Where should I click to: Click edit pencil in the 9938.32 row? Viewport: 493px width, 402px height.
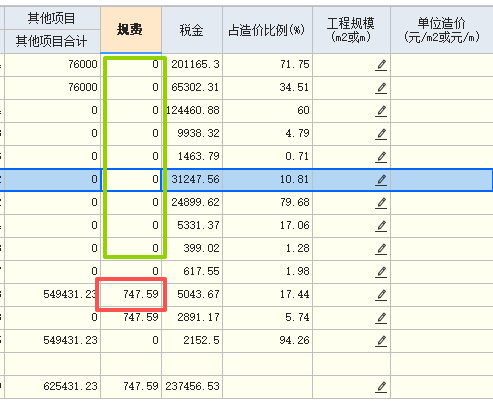click(381, 134)
